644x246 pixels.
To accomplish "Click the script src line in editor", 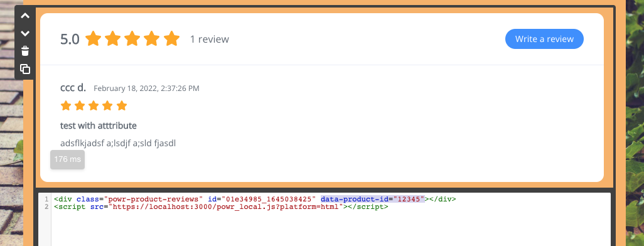I will (221, 206).
